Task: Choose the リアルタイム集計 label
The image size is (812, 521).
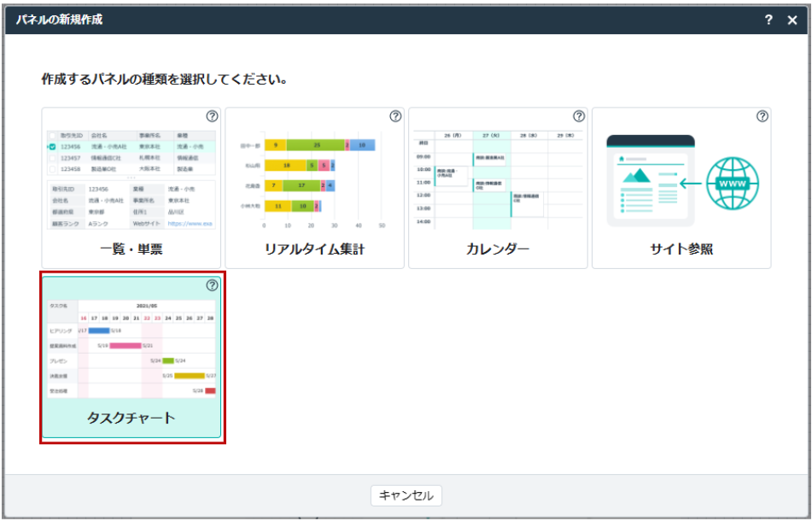Action: point(314,249)
